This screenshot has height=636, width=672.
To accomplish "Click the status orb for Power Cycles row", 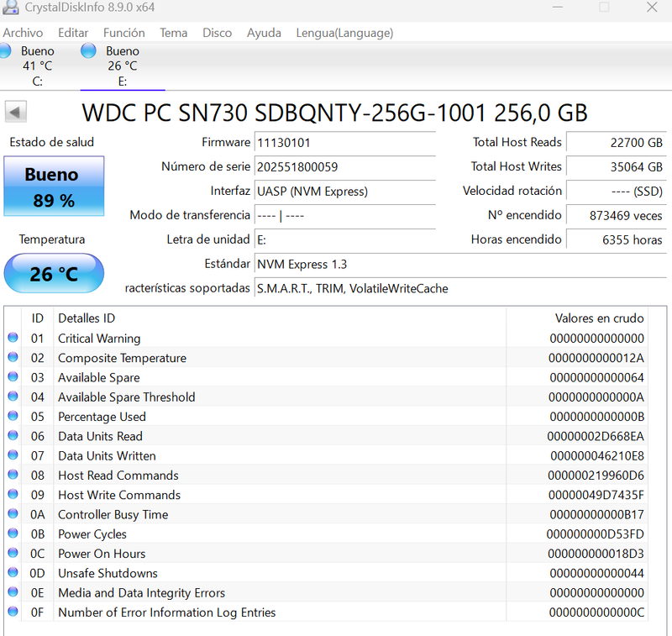I will point(13,534).
